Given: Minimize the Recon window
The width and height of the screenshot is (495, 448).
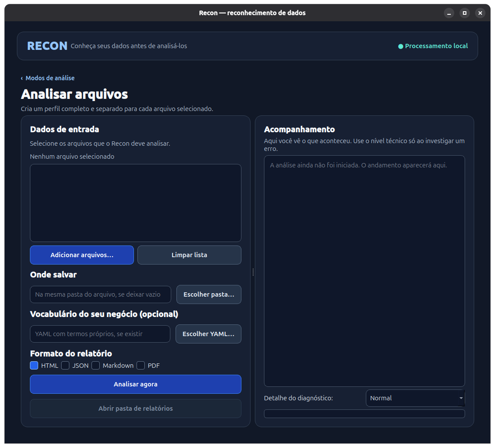Looking at the screenshot, I should point(449,13).
